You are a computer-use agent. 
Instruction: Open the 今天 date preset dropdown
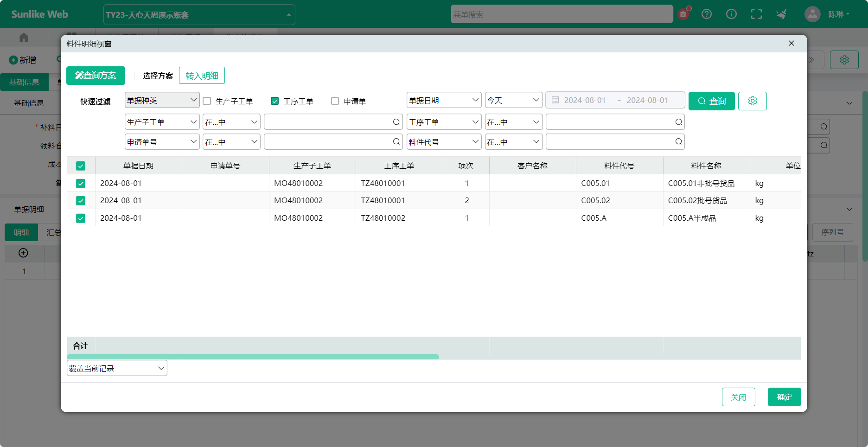[513, 100]
